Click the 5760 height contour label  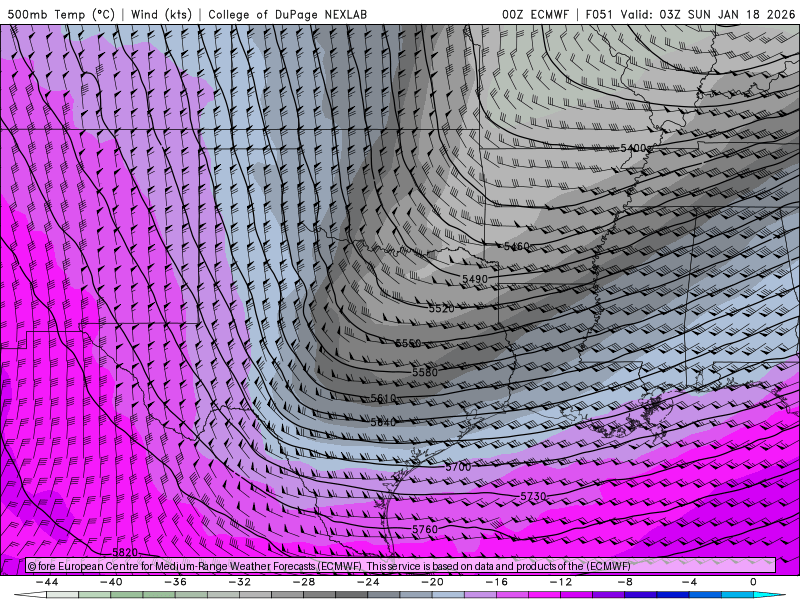pyautogui.click(x=424, y=530)
